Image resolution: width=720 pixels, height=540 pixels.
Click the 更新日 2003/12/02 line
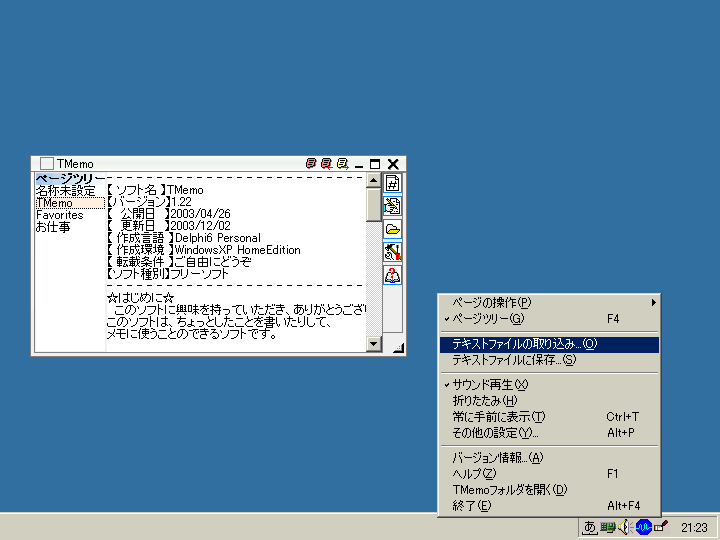(x=169, y=225)
